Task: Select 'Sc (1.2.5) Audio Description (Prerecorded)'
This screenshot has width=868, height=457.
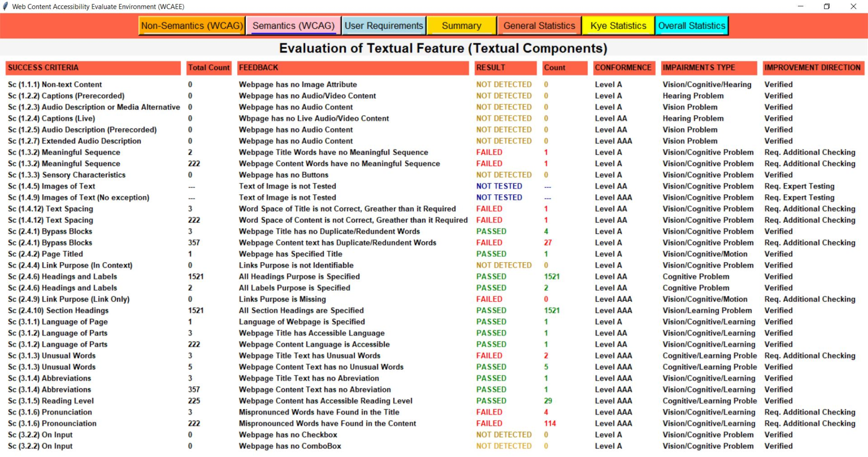Action: coord(82,130)
